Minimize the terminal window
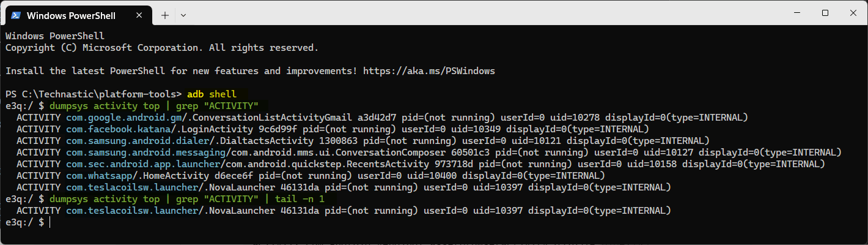The image size is (868, 245). point(796,13)
